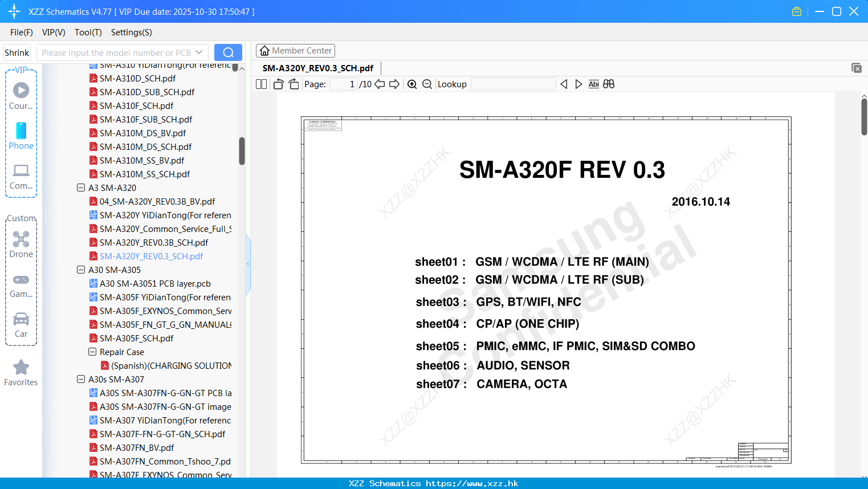The width and height of the screenshot is (868, 489).
Task: Open SM-A307FN_BV.pdf
Action: 137,447
